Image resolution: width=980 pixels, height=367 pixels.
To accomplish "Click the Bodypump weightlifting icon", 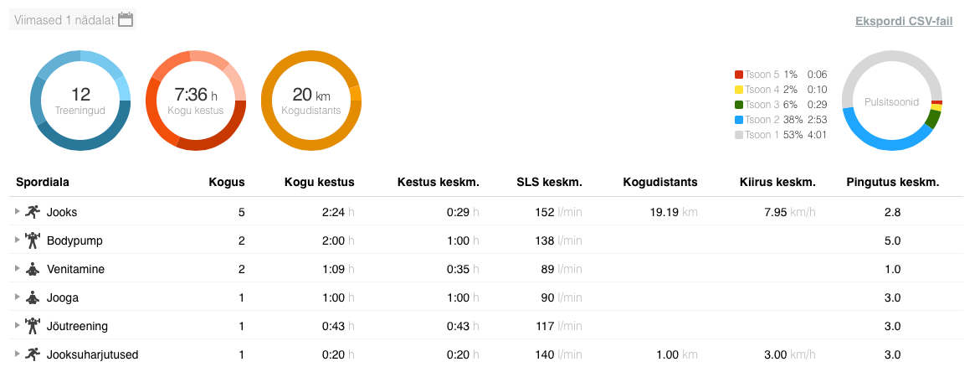I will coord(33,240).
